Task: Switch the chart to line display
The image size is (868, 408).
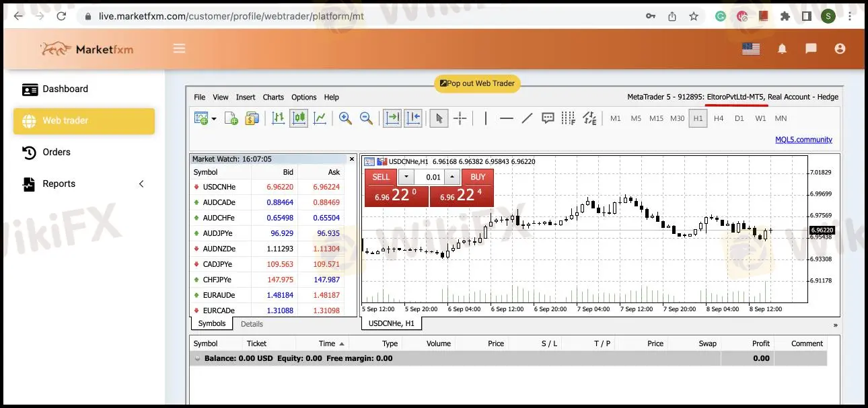Action: pyautogui.click(x=321, y=118)
